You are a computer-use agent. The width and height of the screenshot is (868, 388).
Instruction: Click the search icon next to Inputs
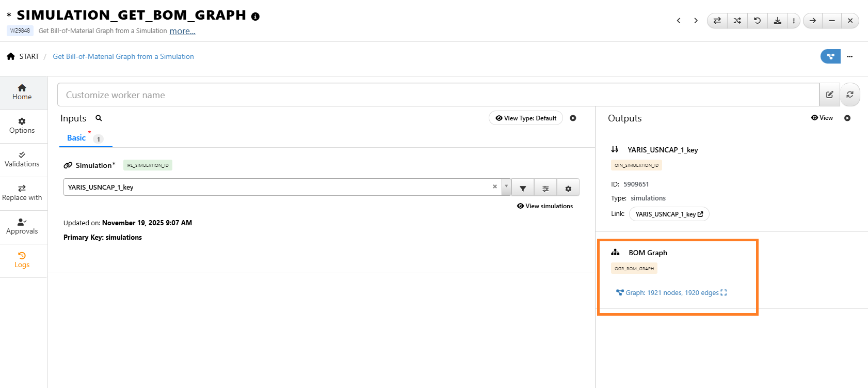(99, 118)
